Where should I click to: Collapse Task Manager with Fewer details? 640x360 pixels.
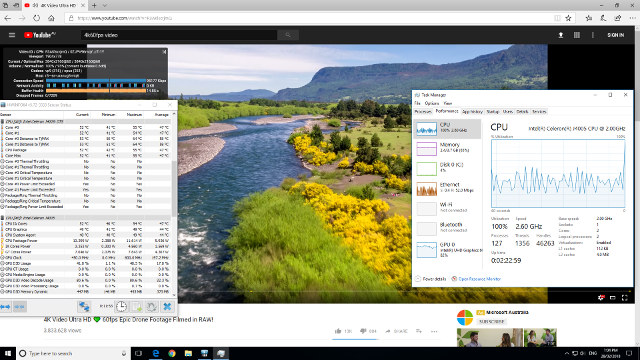pos(431,279)
